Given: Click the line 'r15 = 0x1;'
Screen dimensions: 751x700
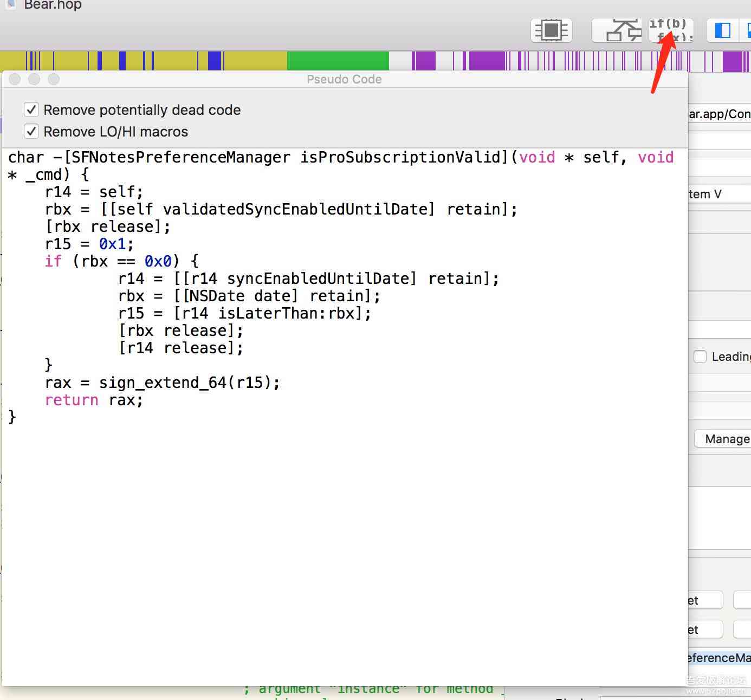Looking at the screenshot, I should [x=89, y=244].
